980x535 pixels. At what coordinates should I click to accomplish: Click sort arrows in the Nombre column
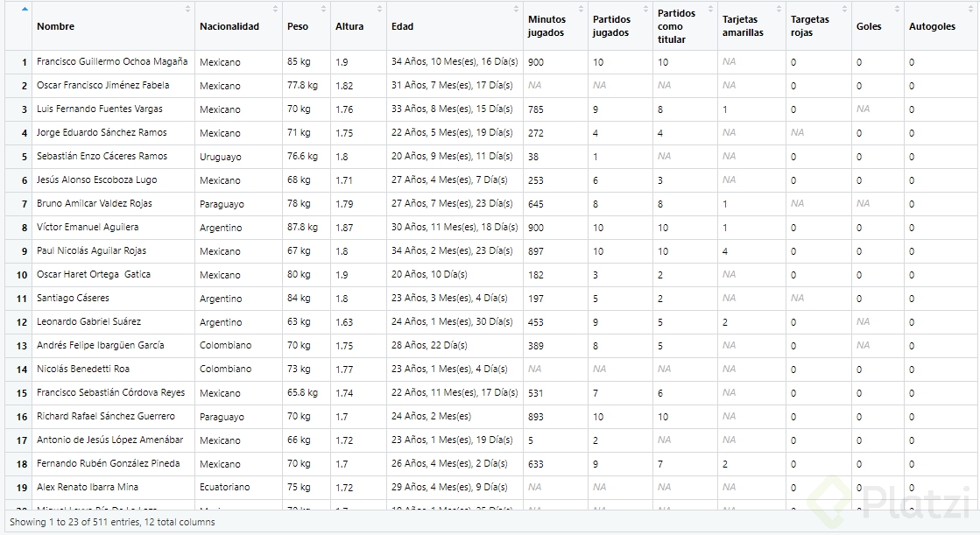coord(187,9)
